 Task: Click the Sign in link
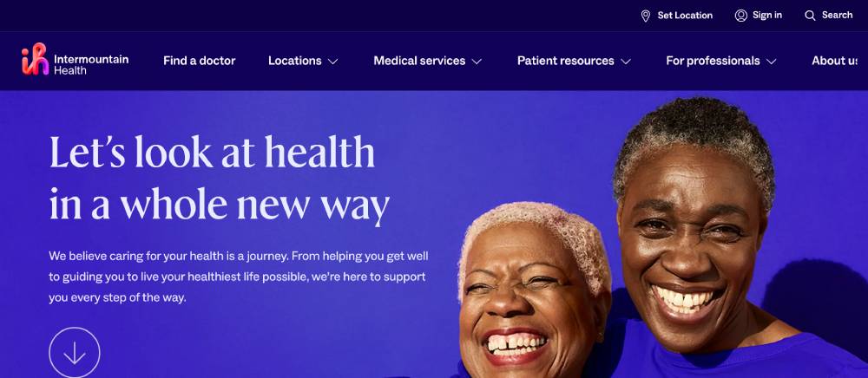click(767, 15)
